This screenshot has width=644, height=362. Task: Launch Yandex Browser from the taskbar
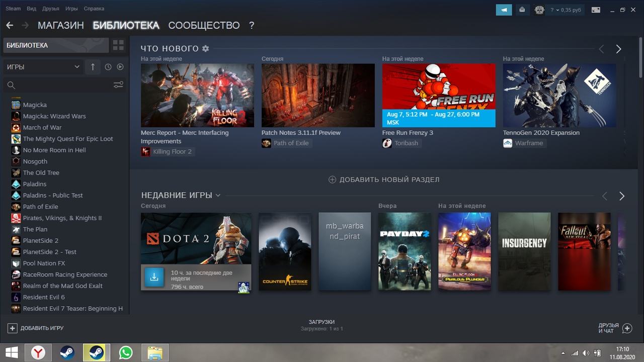coord(38,352)
